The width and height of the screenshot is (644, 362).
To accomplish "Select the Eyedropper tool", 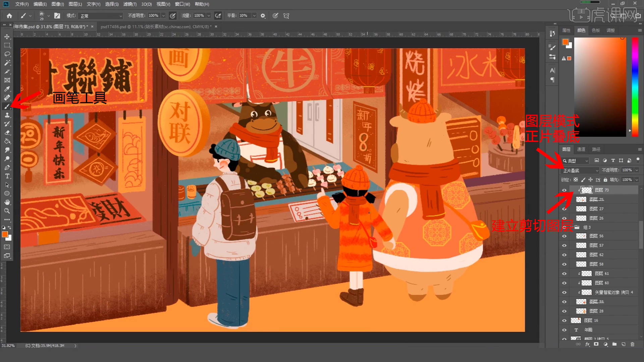I will pyautogui.click(x=7, y=89).
